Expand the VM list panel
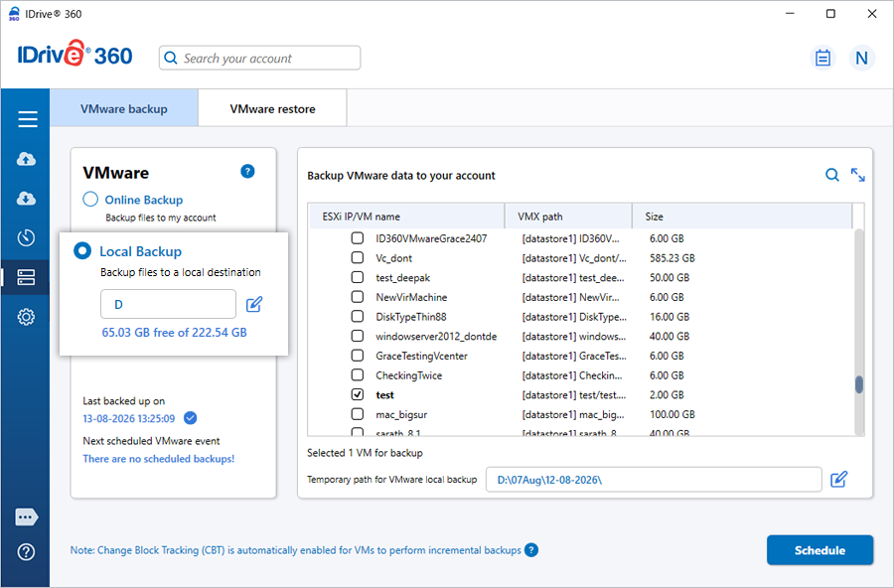Image resolution: width=894 pixels, height=588 pixels. tap(857, 175)
